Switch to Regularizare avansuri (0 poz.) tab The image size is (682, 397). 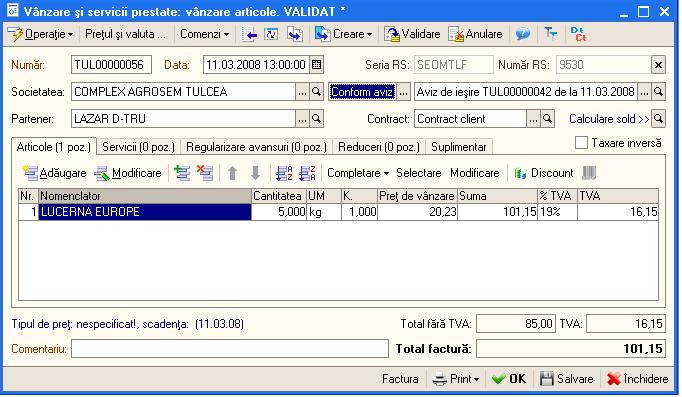coord(256,147)
